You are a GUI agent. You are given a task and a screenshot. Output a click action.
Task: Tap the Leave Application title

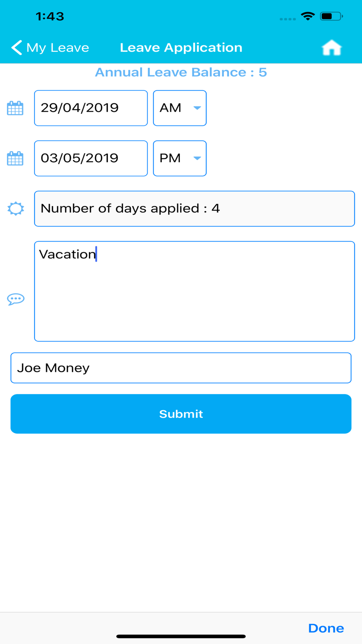(181, 47)
